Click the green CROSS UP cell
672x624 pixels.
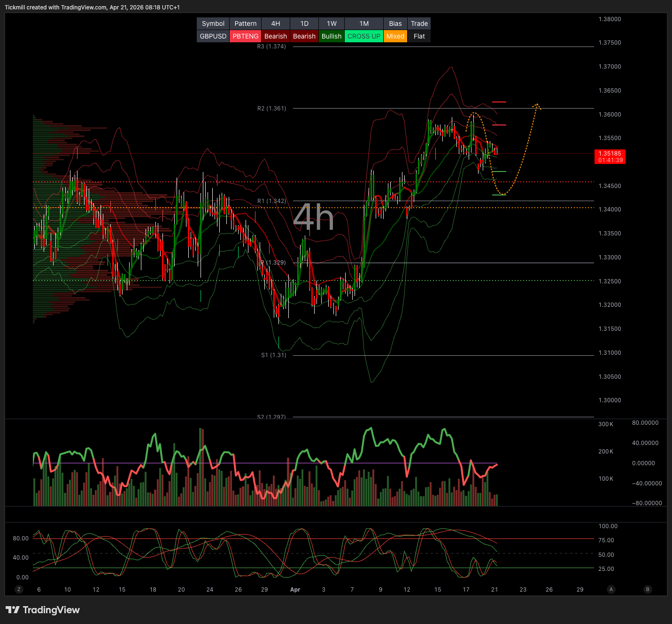pyautogui.click(x=364, y=36)
